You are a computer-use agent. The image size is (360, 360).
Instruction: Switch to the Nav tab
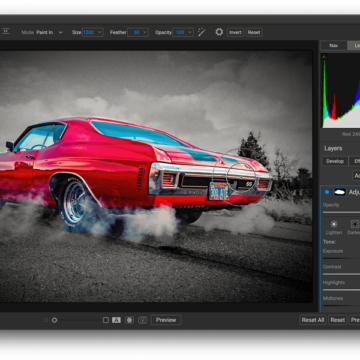(334, 45)
